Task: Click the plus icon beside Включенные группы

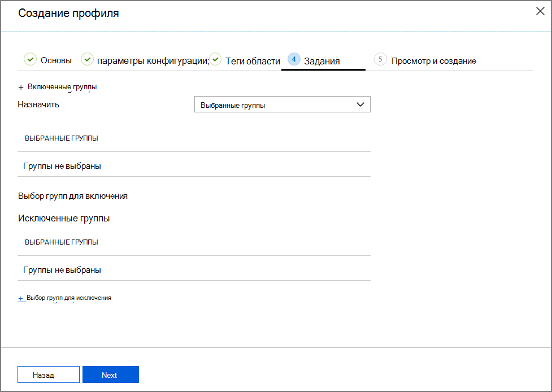Action: click(21, 86)
